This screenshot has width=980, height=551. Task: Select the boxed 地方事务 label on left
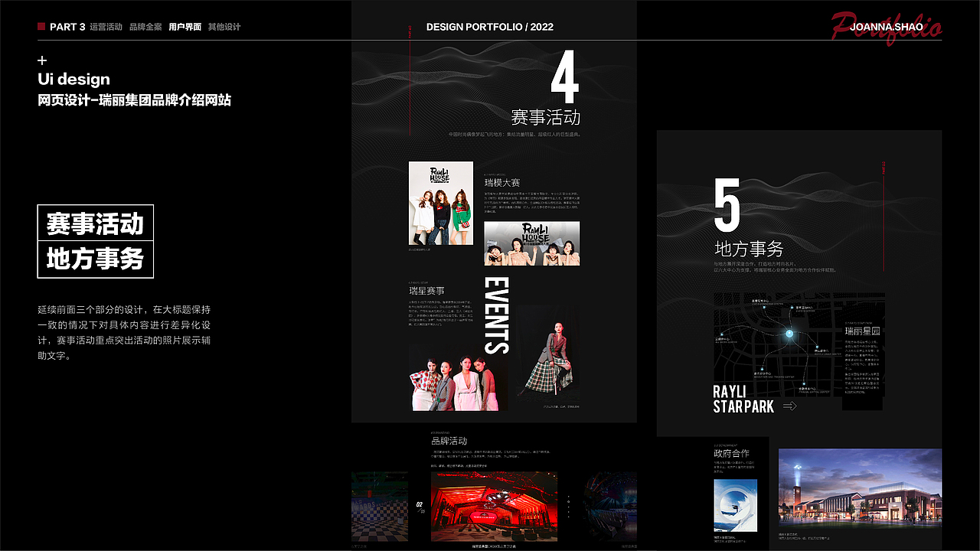[95, 259]
